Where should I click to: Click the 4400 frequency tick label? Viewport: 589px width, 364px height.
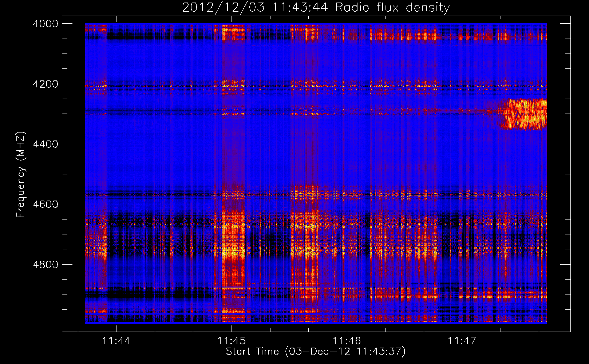tap(46, 144)
